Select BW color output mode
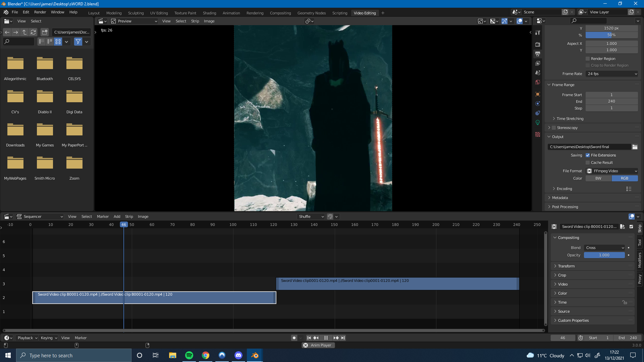The image size is (644, 362). click(x=598, y=178)
